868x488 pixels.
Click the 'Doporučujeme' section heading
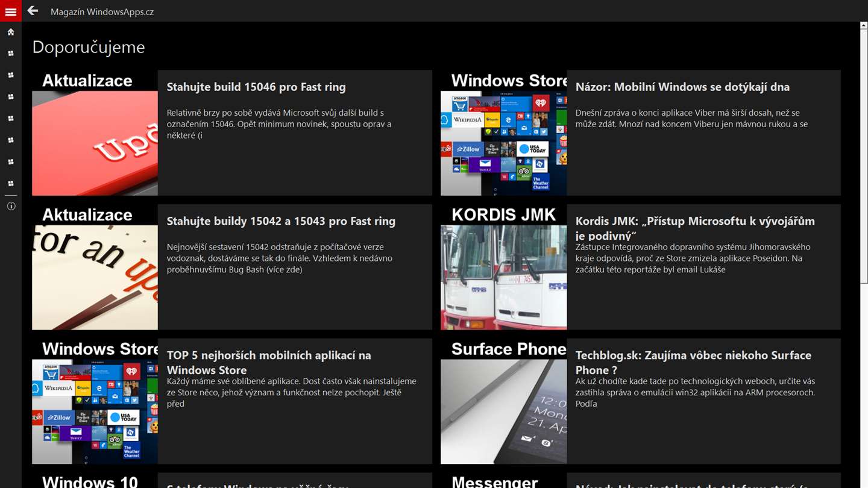[89, 47]
